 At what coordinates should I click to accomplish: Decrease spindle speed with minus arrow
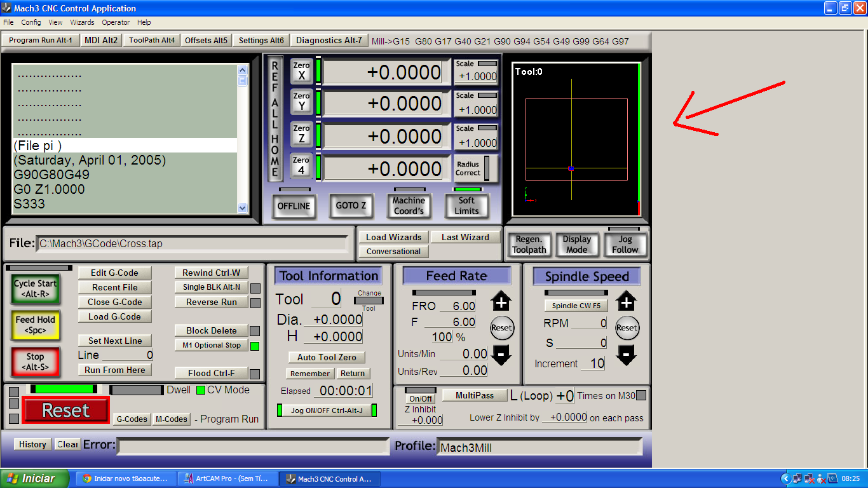tap(627, 355)
